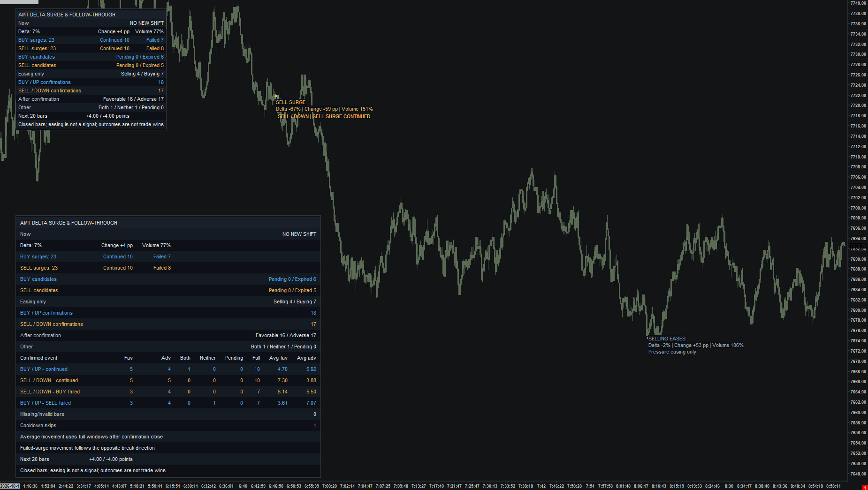Click the 'Avg fav' column header

click(x=278, y=358)
